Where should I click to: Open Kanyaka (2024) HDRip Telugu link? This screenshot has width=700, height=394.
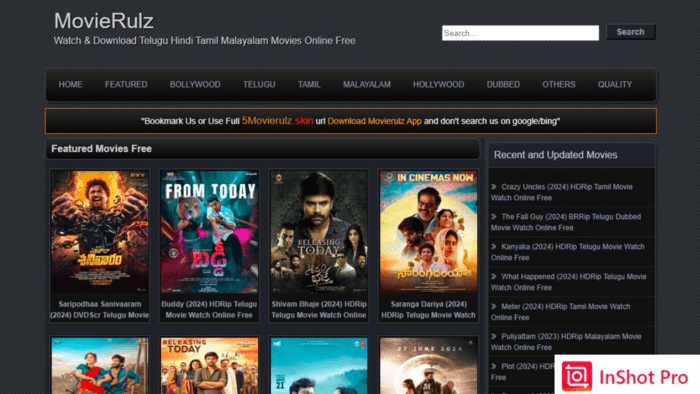[568, 252]
